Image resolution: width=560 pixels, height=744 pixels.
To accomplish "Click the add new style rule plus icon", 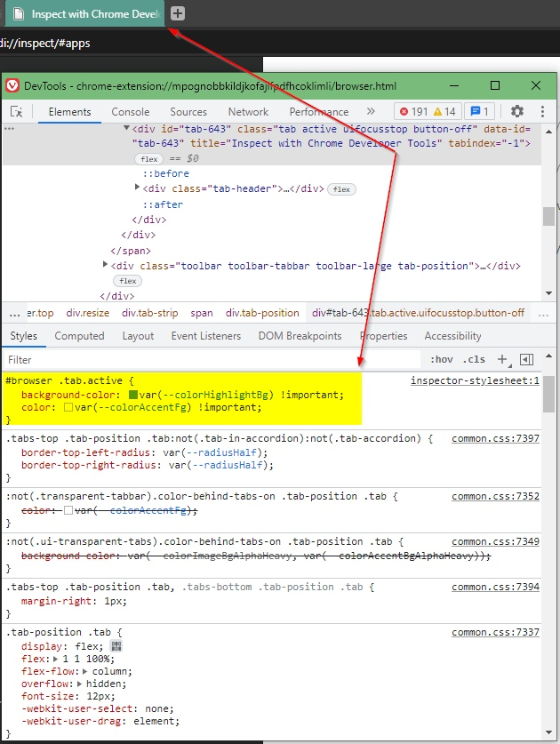I will [502, 359].
